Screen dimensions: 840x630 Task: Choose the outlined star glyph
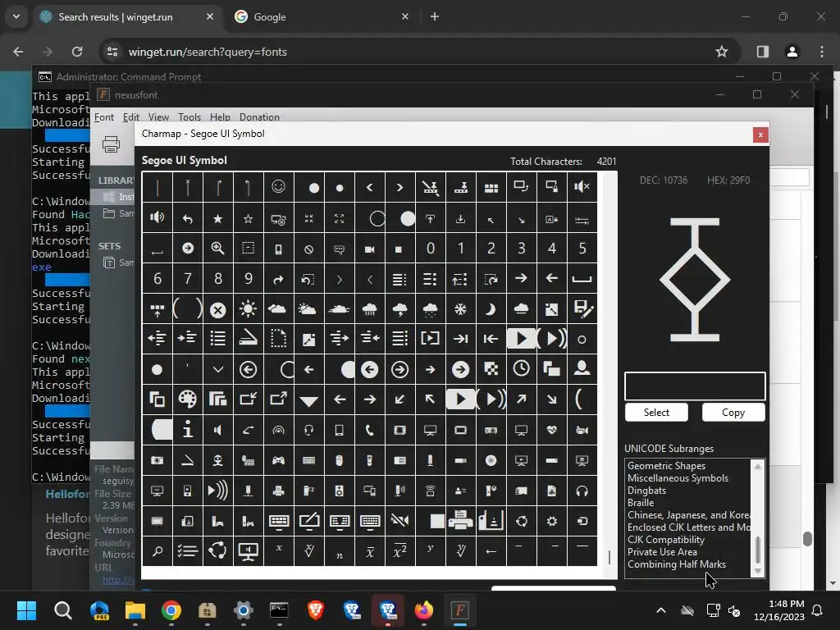click(x=248, y=218)
